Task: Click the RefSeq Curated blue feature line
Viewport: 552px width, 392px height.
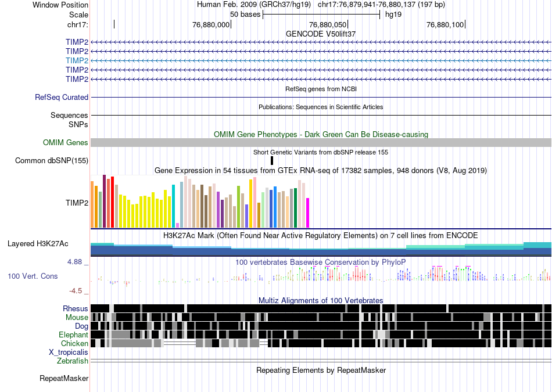Action: 321,97
